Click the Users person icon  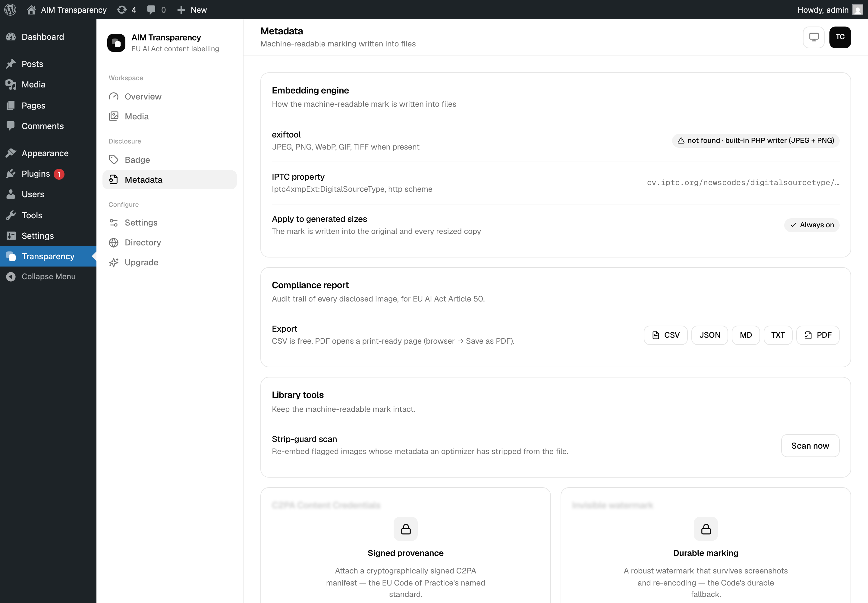tap(11, 194)
